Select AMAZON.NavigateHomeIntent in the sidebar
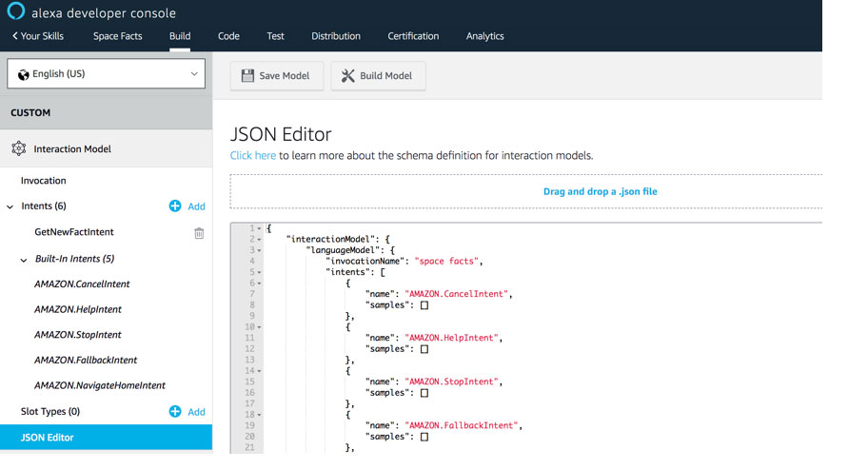The image size is (868, 470). pyautogui.click(x=100, y=386)
